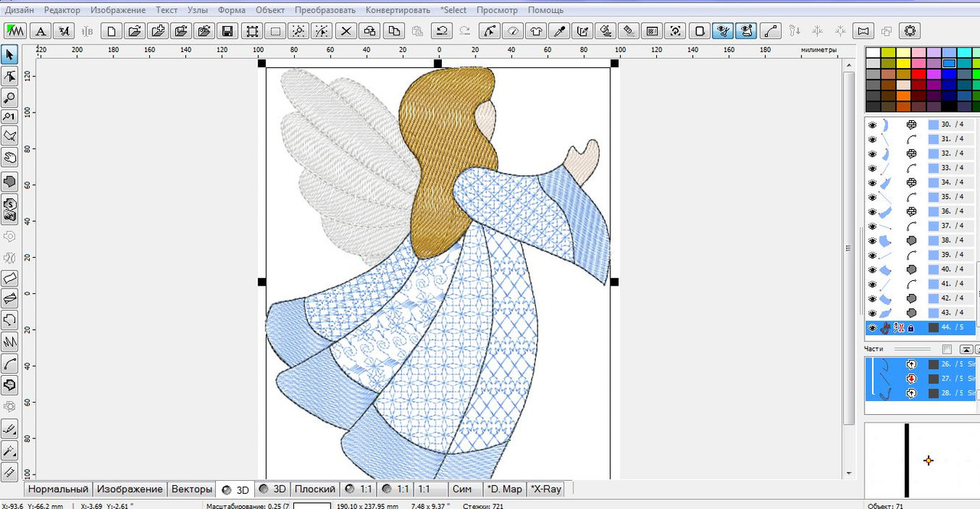
Task: Toggle the eye with scissors toolbar button
Action: 723,31
